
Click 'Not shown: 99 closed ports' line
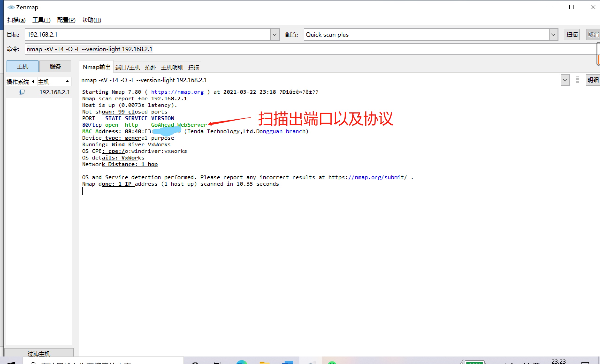125,112
